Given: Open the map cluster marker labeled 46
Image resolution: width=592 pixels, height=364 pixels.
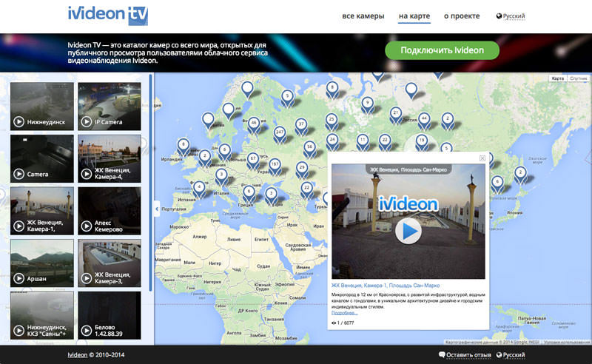Looking at the screenshot, I should [254, 124].
